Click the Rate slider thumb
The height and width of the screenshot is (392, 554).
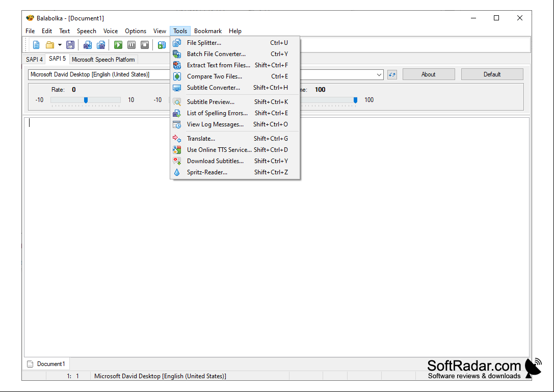click(86, 100)
